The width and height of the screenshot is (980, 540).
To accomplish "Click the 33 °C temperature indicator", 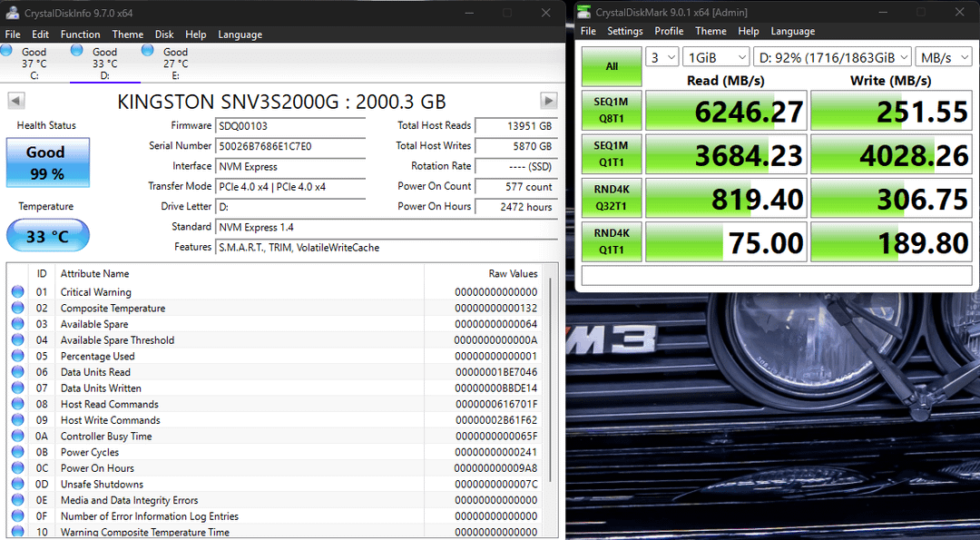I will pyautogui.click(x=47, y=236).
